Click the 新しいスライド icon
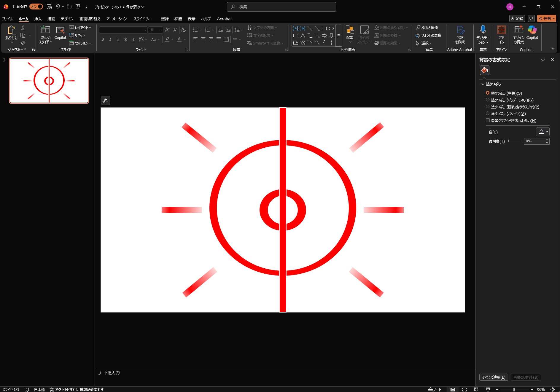This screenshot has height=392, width=560. [45, 30]
